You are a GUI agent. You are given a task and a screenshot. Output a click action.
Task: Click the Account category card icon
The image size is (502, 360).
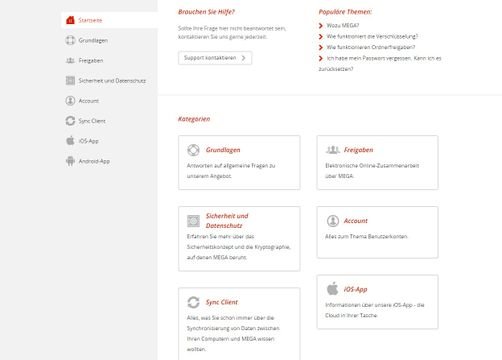(333, 221)
